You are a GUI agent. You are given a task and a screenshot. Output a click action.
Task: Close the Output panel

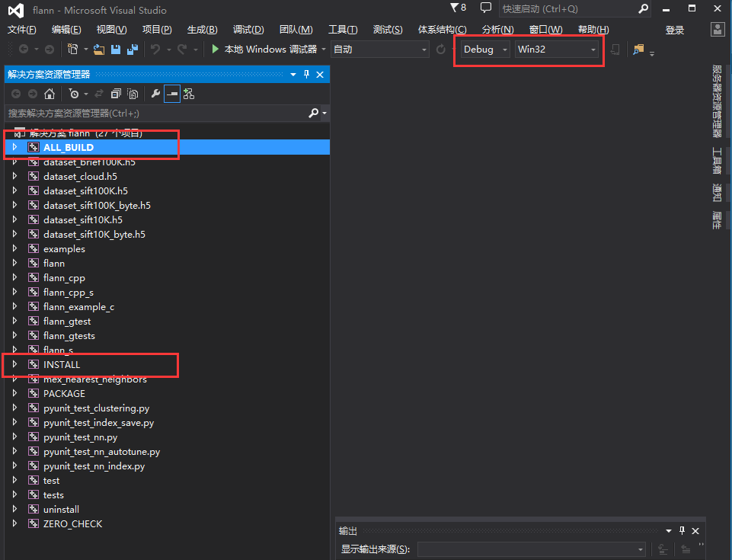[x=695, y=530]
